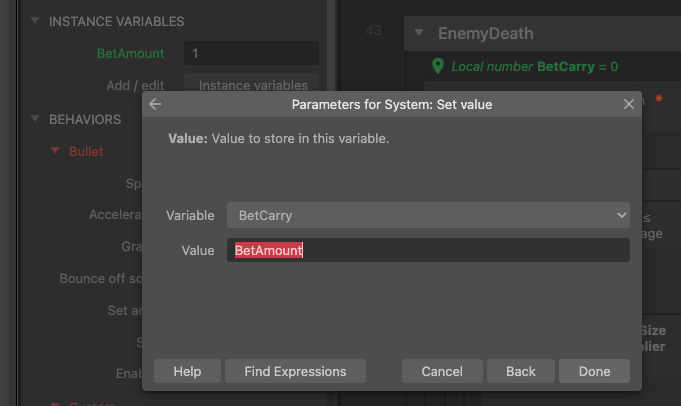Open the Instance variables editor link
This screenshot has height=406, width=681.
point(251,85)
